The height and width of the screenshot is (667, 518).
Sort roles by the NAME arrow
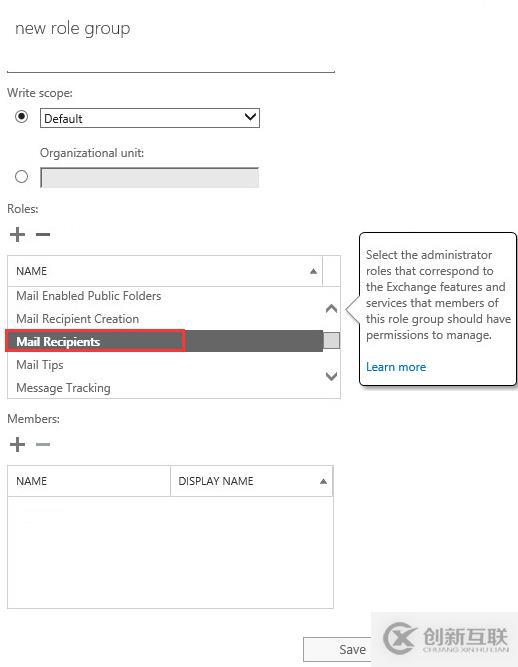313,271
